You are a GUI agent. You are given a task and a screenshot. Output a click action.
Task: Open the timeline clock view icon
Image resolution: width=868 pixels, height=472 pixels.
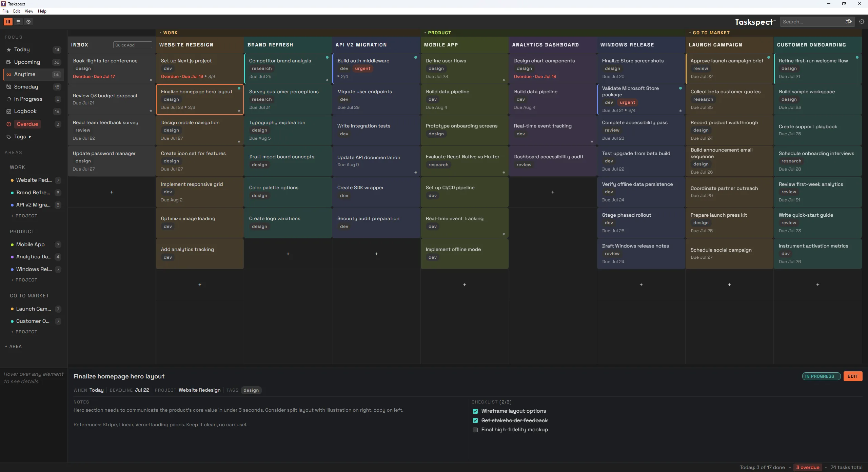coord(28,22)
